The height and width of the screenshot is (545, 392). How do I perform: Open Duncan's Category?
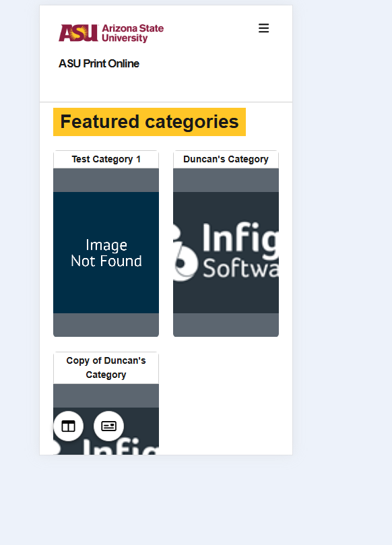[x=226, y=243]
